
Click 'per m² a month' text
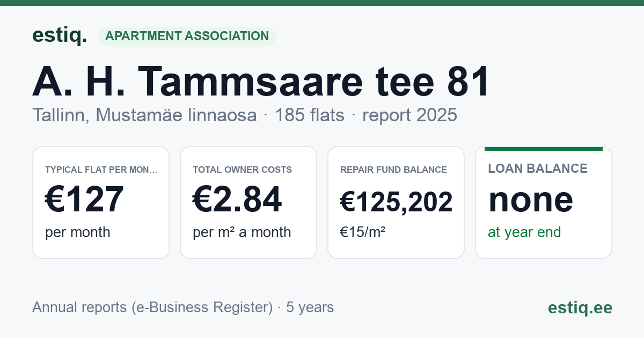pos(242,232)
